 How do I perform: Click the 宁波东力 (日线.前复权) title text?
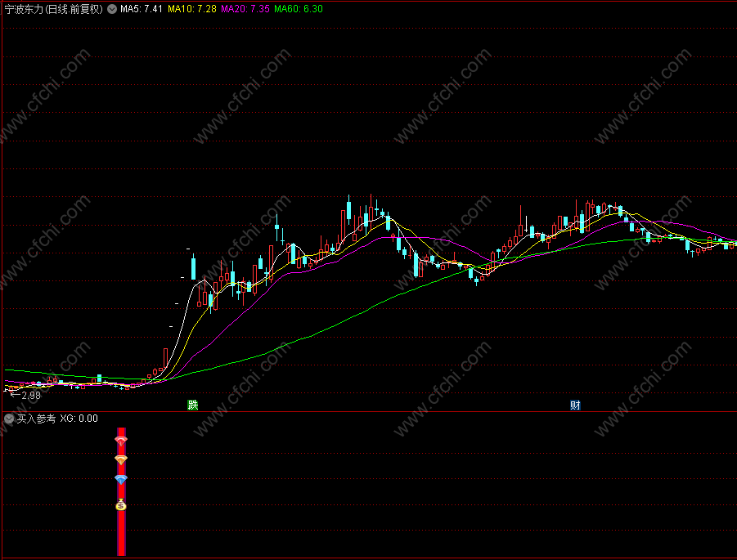54,9
